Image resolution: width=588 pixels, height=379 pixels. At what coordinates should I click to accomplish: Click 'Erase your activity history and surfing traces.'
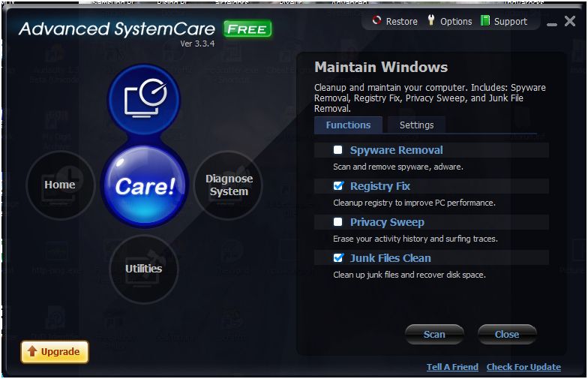click(415, 239)
